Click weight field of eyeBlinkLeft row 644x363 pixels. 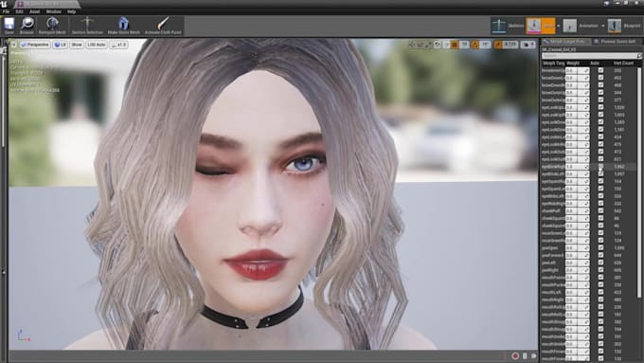click(578, 173)
